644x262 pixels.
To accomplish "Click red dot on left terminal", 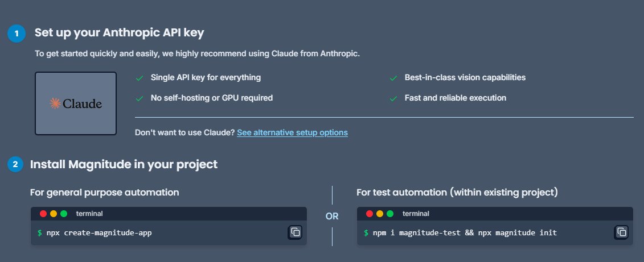I will [x=43, y=214].
